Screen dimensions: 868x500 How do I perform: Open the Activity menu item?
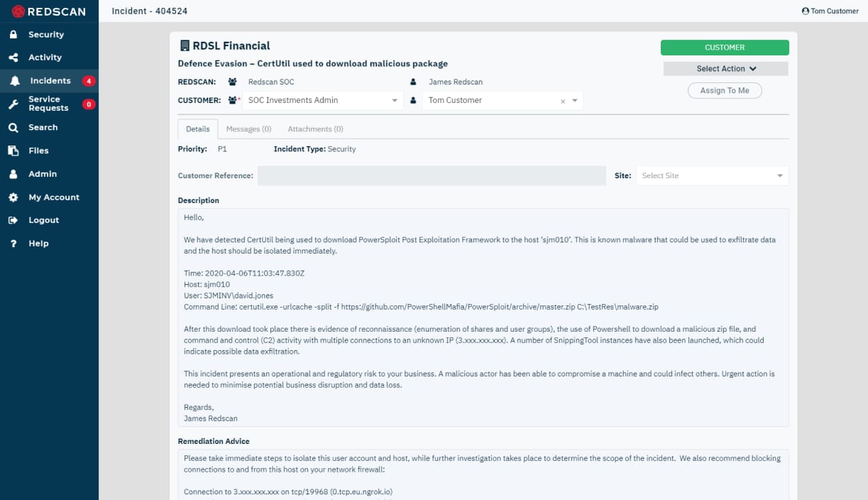45,58
